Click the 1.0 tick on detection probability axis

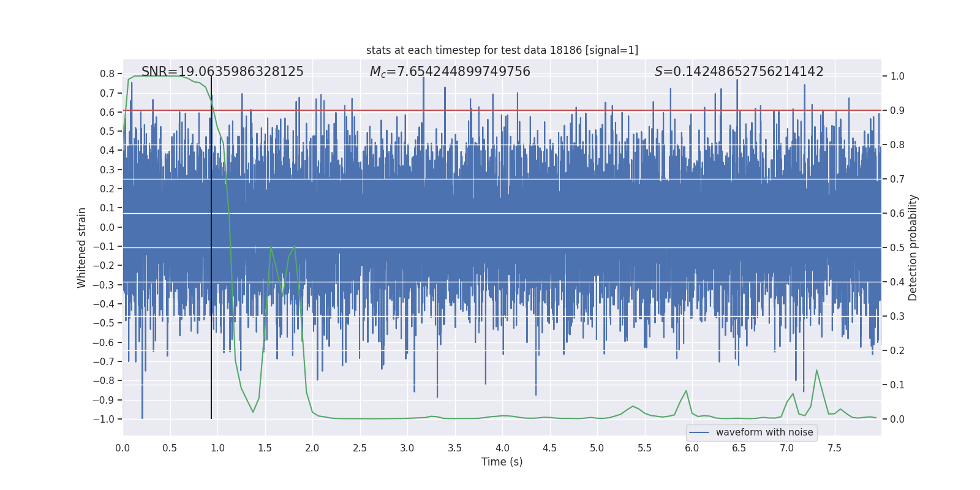(x=897, y=77)
